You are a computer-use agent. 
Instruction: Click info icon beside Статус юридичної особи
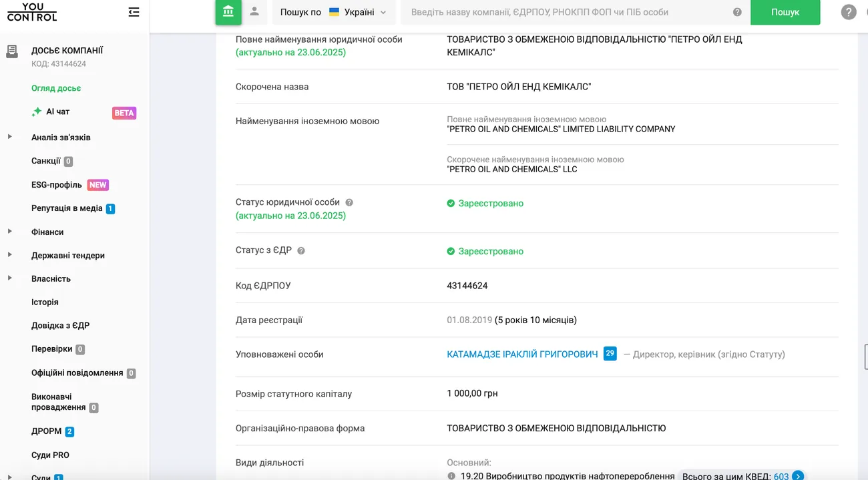point(349,202)
